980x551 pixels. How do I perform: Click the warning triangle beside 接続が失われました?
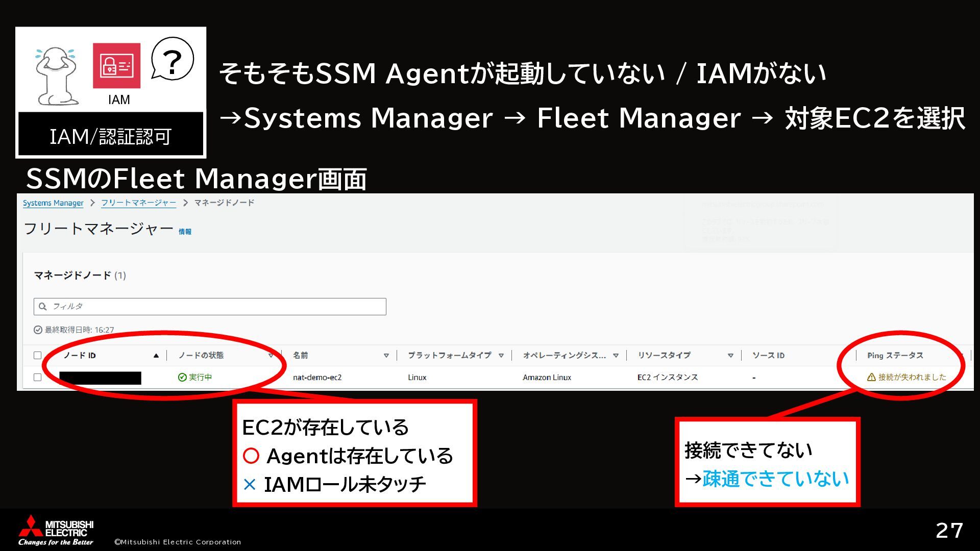[871, 378]
